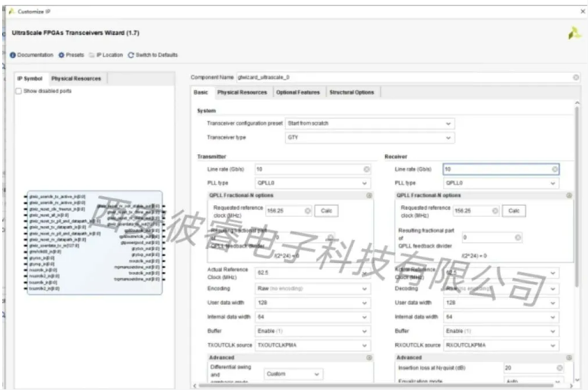Open RXOUTCLK source dropdown
This screenshot has height=390, width=588.
tap(501, 345)
